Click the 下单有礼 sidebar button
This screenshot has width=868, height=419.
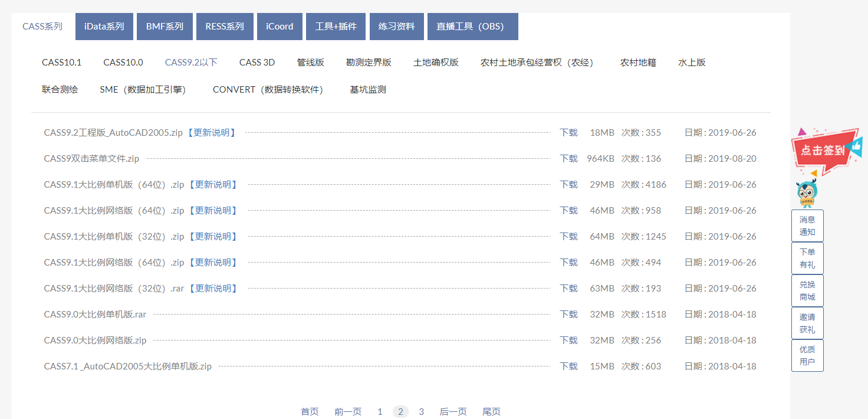(x=807, y=258)
